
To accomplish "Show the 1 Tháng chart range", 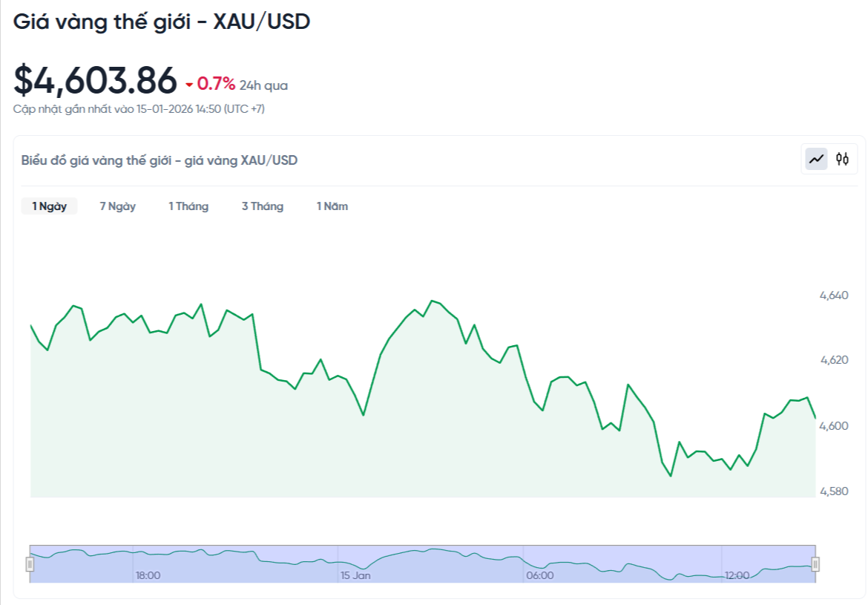I will (x=188, y=206).
